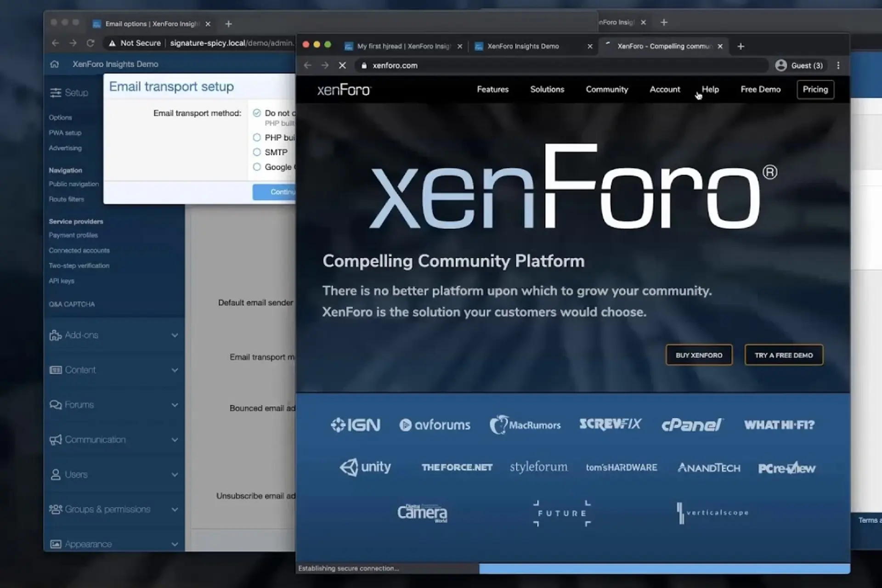Click the Future logo
The image size is (882, 588).
click(562, 513)
